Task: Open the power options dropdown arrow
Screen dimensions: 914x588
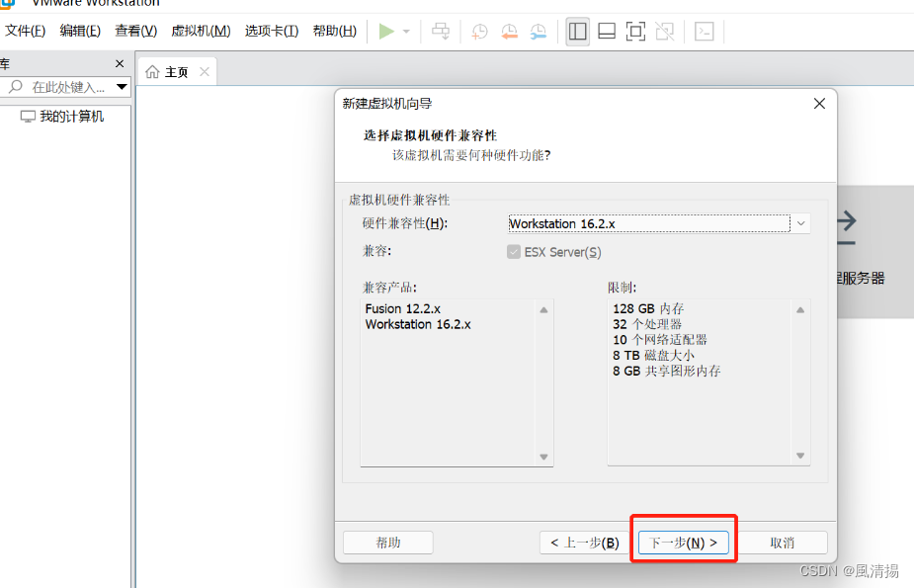Action: tap(406, 32)
